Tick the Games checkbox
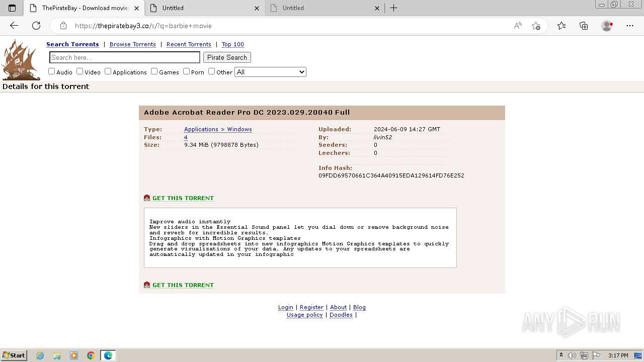The image size is (644, 362). 154,71
